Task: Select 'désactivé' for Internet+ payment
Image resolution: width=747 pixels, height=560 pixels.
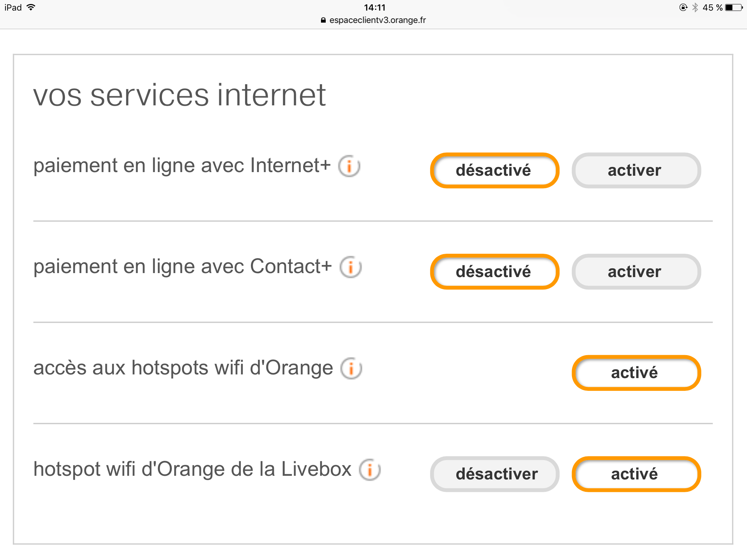Action: 494,171
